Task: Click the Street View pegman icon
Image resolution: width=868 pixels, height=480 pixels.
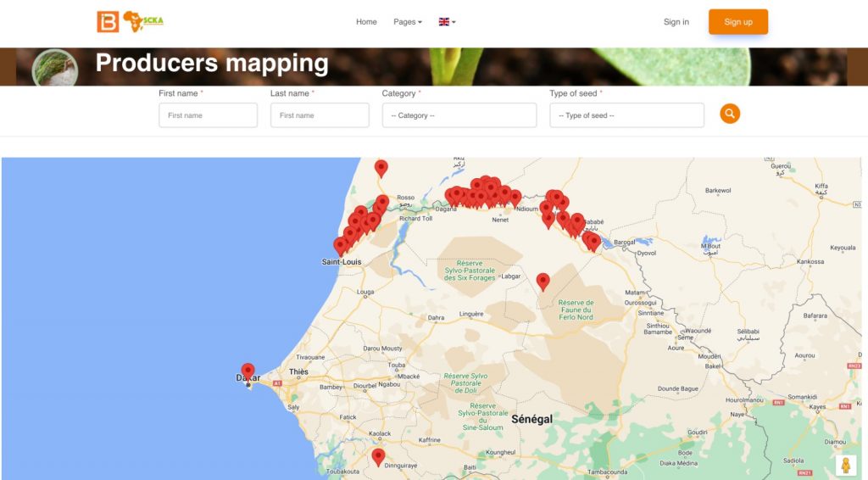Action: [845, 465]
